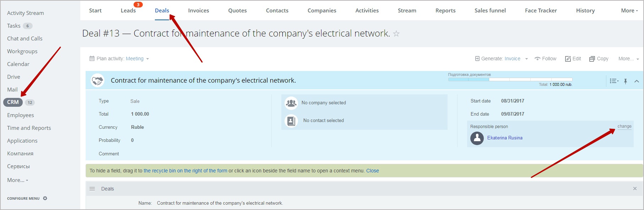Viewport: 644px width, 210px height.
Task: Click the Total value 1 000.00
Action: [140, 114]
